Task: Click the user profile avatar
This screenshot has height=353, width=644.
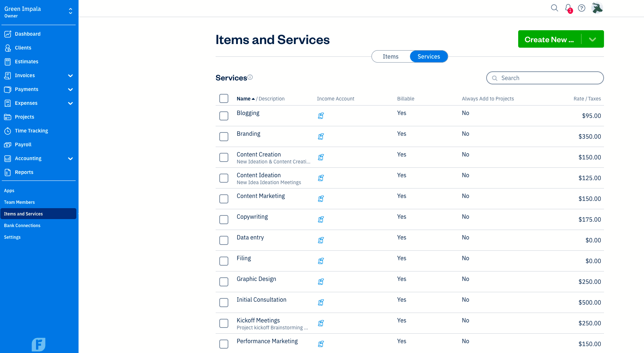Action: click(x=597, y=8)
